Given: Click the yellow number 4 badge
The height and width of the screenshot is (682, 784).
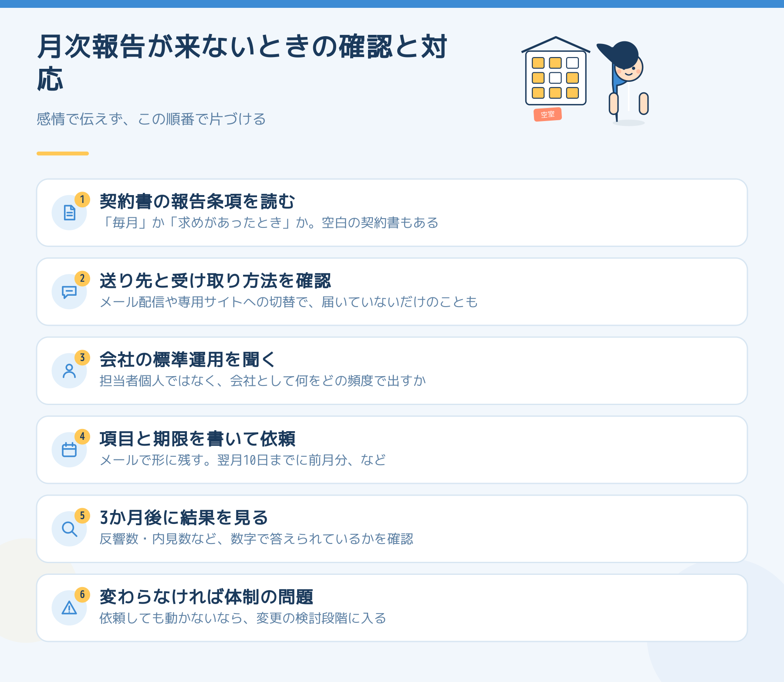Looking at the screenshot, I should coord(82,436).
